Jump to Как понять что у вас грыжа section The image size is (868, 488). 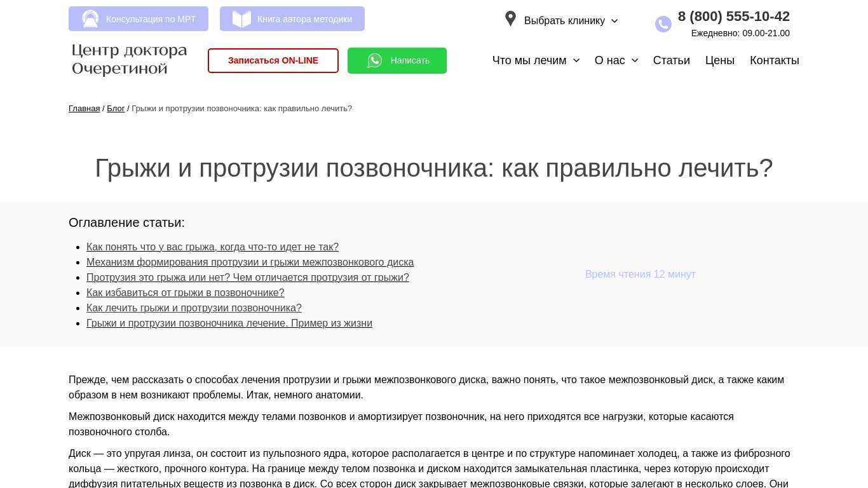click(x=212, y=247)
